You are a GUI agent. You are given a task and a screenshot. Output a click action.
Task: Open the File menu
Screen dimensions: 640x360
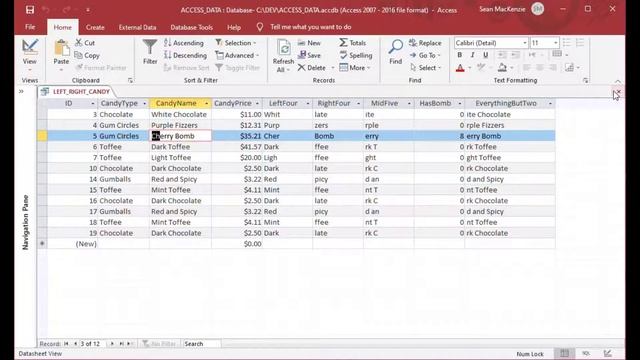tap(30, 27)
